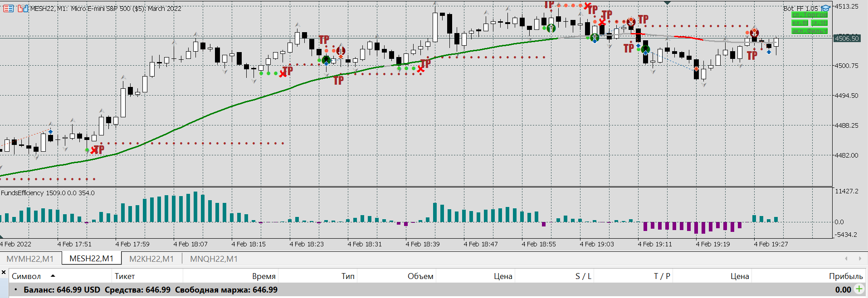Click the Баланс: 646.99 USD summary text
This screenshot has width=868, height=298.
click(62, 290)
